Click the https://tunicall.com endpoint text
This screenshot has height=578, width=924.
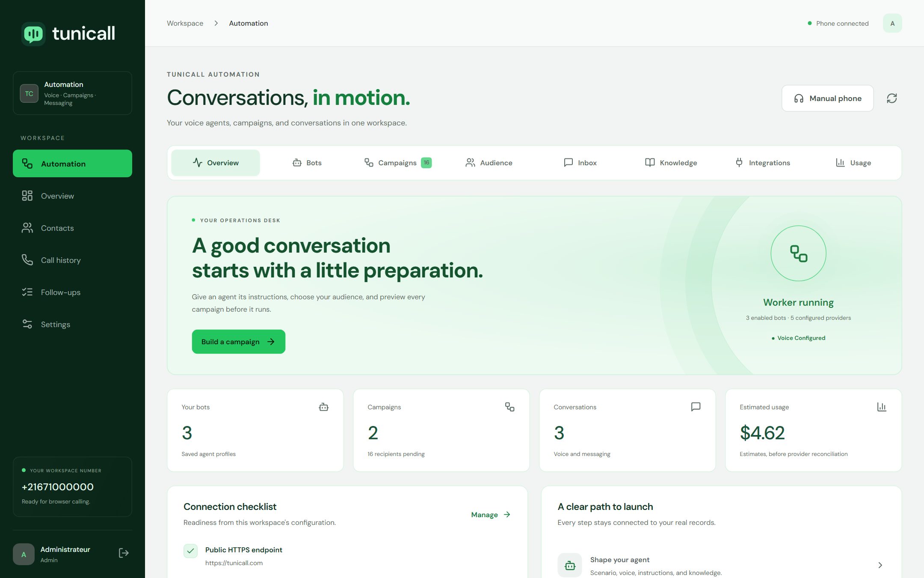point(234,563)
